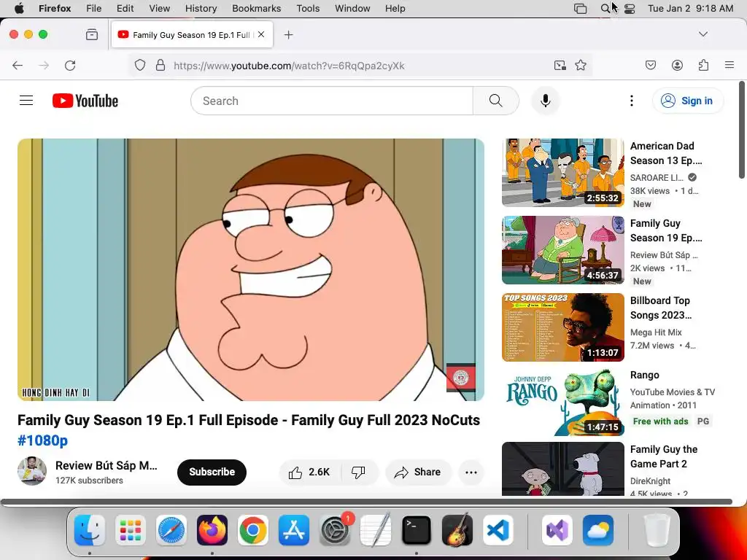Open Weather app from dock
The height and width of the screenshot is (560, 747).
point(598,530)
